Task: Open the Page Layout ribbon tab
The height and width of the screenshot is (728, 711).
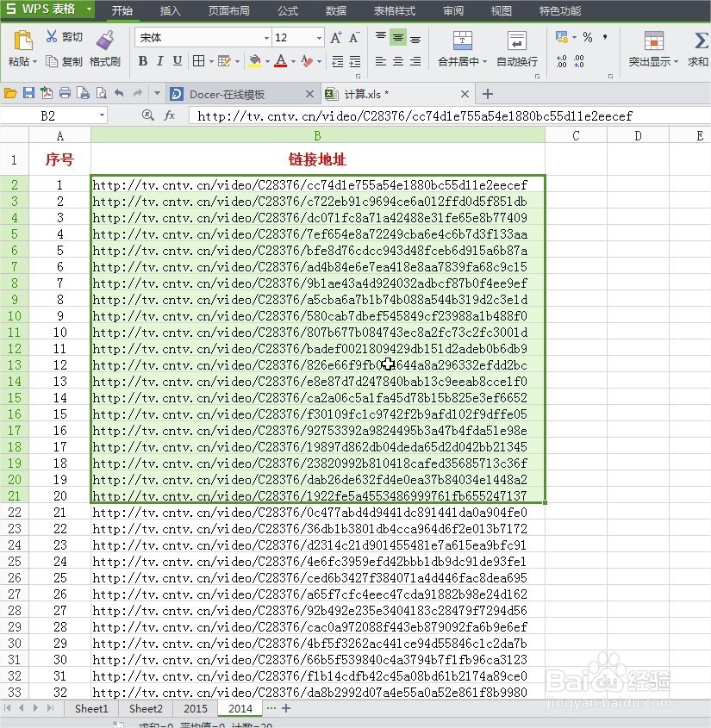Action: pyautogui.click(x=228, y=10)
